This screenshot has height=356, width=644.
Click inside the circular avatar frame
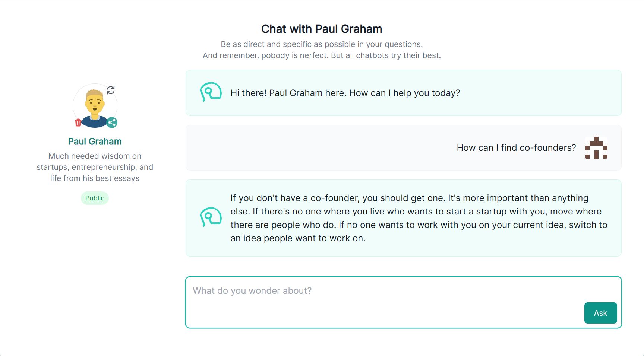(95, 106)
